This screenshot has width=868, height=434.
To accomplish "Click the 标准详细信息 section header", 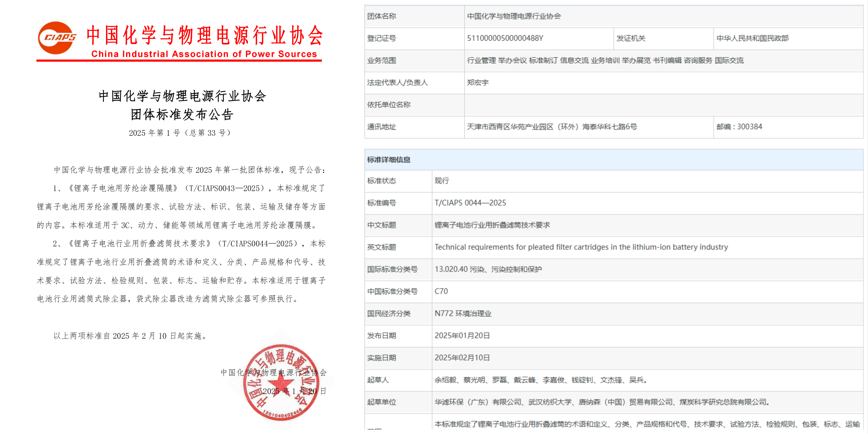I will (x=388, y=160).
